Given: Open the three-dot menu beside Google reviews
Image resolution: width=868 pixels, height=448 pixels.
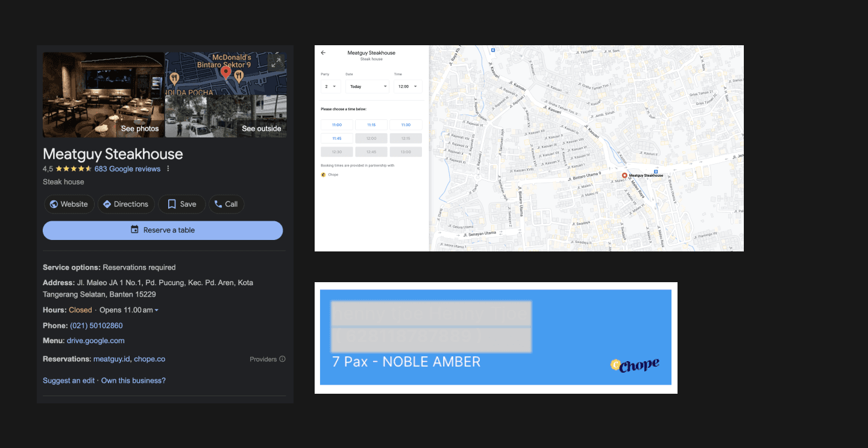Looking at the screenshot, I should pos(168,169).
